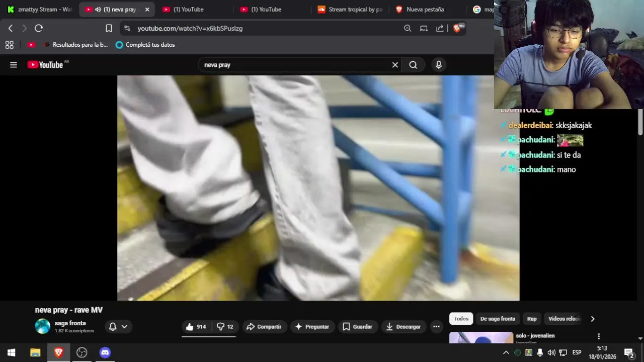Show more filter chips with right arrow
Screen dimensions: 644x362
592,319
